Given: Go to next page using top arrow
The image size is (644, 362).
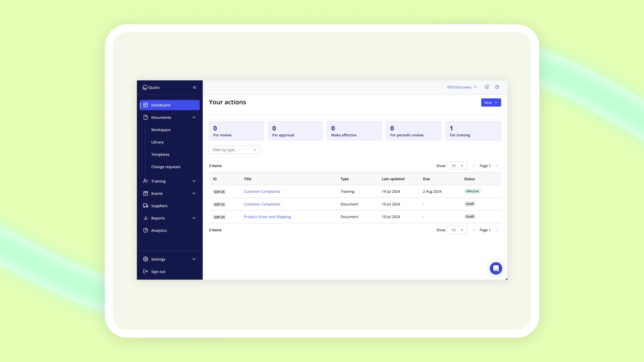Looking at the screenshot, I should (x=497, y=166).
